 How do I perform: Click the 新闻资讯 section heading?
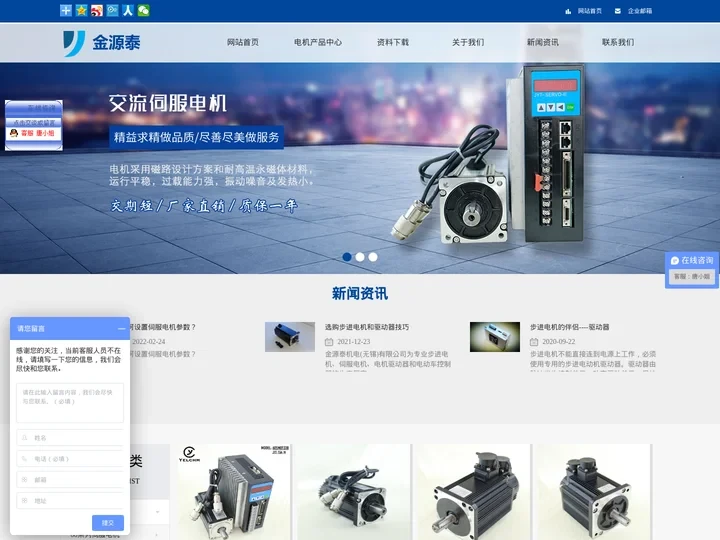click(x=360, y=293)
